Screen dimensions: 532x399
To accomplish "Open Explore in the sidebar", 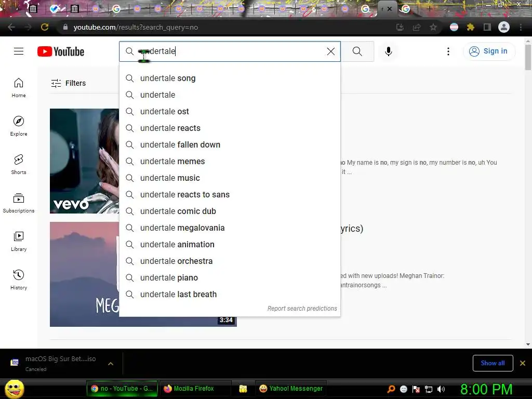I will pyautogui.click(x=19, y=126).
